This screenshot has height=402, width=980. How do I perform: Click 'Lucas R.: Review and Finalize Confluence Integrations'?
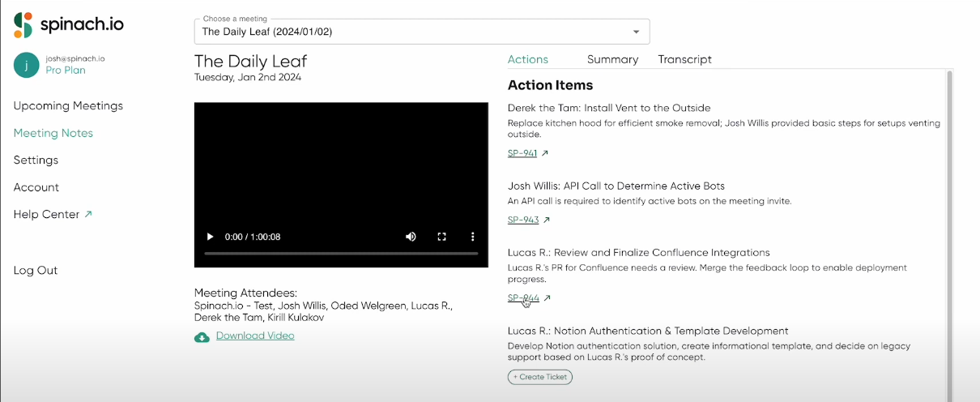tap(639, 253)
